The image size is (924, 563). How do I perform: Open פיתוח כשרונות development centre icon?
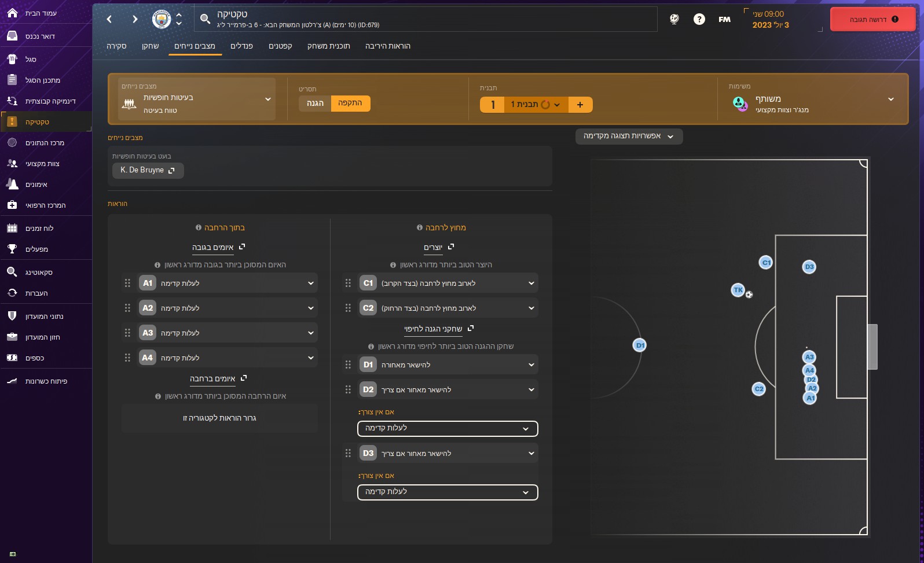(x=12, y=381)
